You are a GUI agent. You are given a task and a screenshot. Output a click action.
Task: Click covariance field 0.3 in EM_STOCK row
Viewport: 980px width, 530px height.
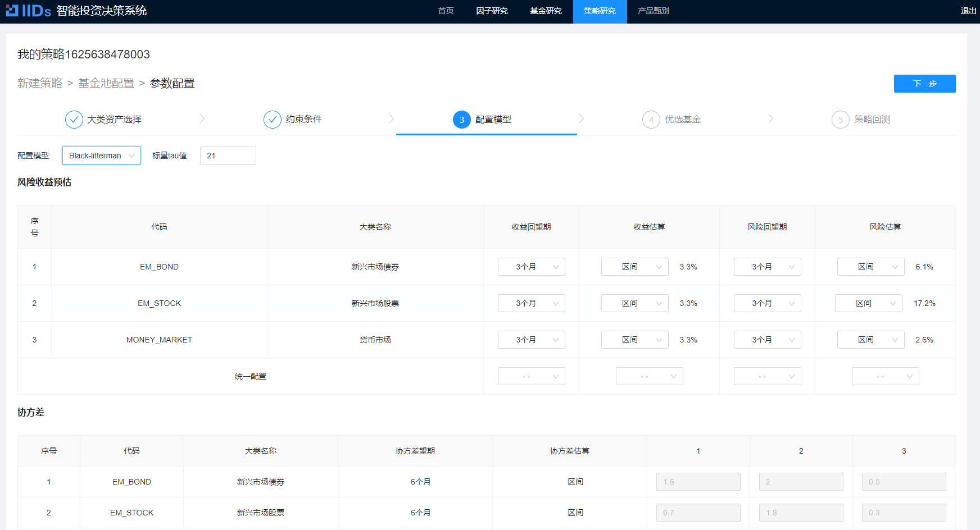[904, 513]
